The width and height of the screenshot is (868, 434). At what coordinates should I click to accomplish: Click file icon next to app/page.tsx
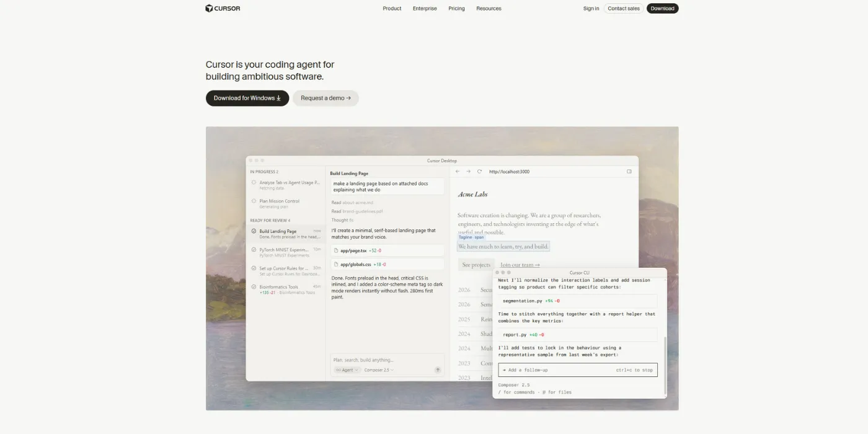[x=336, y=250]
